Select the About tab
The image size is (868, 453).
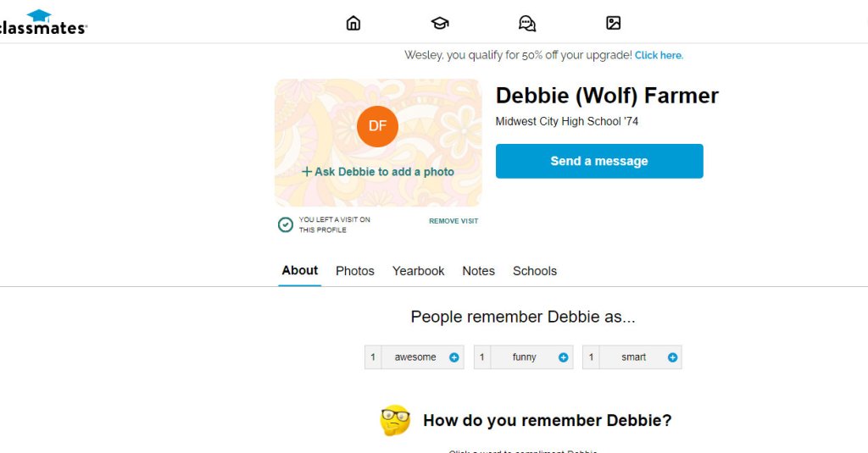300,271
